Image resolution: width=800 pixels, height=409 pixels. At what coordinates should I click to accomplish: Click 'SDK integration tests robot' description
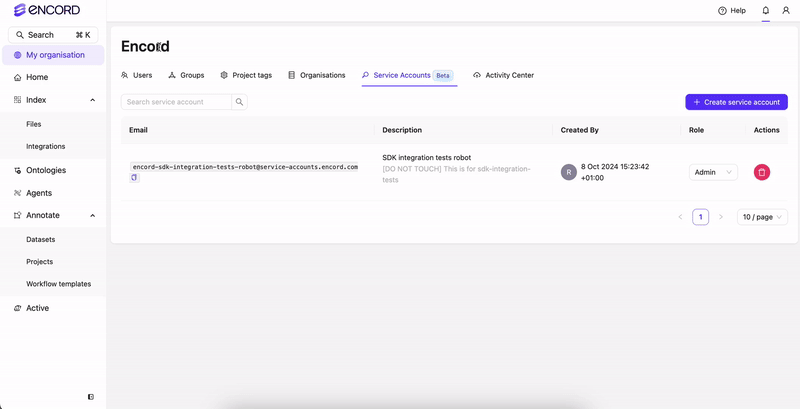427,158
